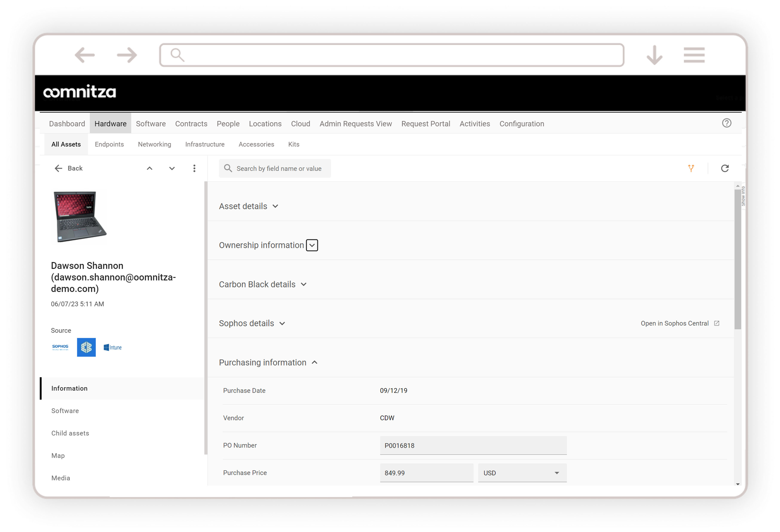Click the orange workflow fork icon

tap(691, 168)
